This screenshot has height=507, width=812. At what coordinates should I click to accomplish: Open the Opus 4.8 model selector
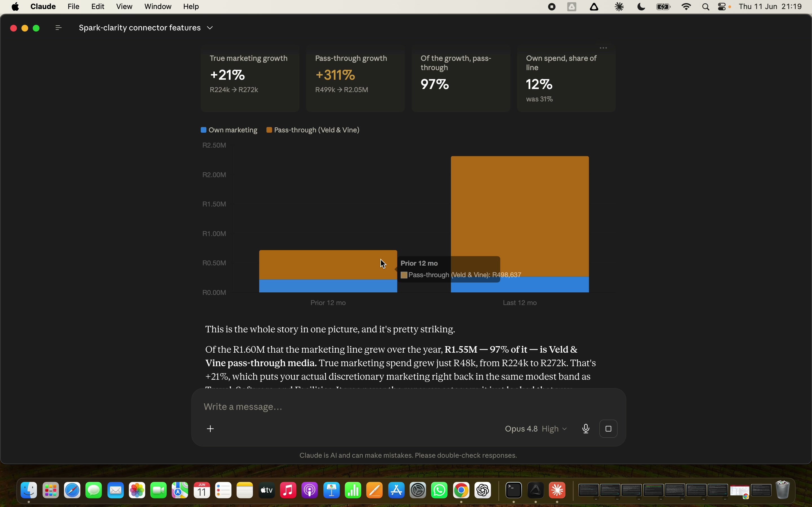tap(536, 428)
